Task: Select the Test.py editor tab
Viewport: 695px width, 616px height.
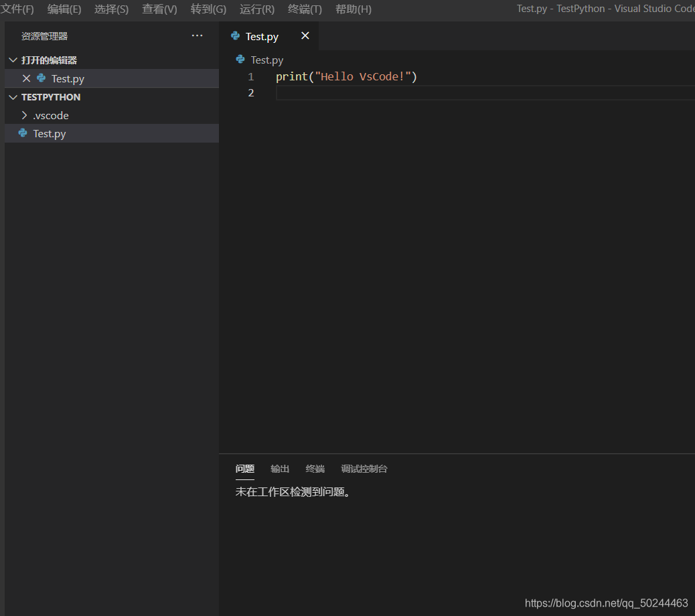Action: pyautogui.click(x=261, y=36)
